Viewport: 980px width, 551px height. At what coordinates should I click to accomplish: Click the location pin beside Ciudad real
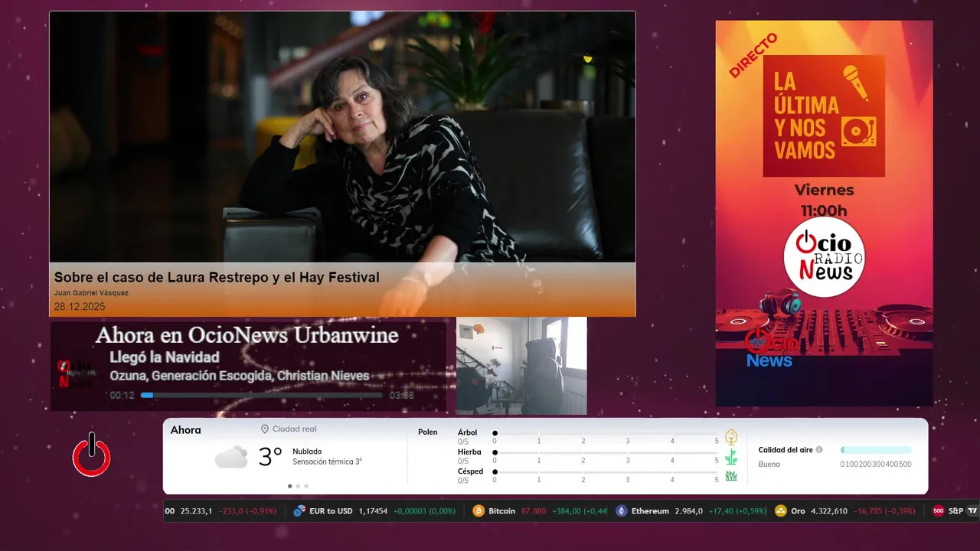pyautogui.click(x=265, y=429)
